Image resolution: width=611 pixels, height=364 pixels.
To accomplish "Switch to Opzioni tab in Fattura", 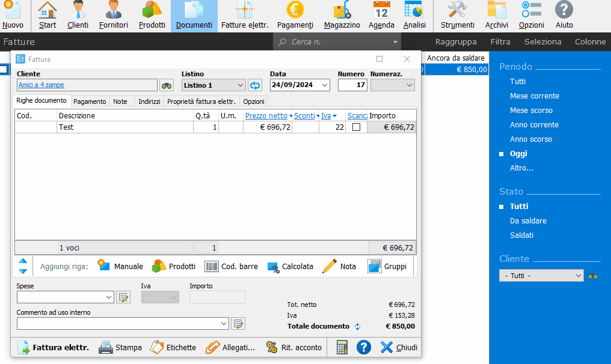I will pos(254,102).
